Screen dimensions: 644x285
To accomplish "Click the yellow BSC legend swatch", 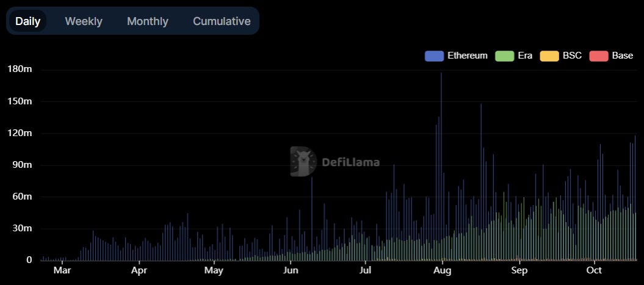I will (x=549, y=56).
